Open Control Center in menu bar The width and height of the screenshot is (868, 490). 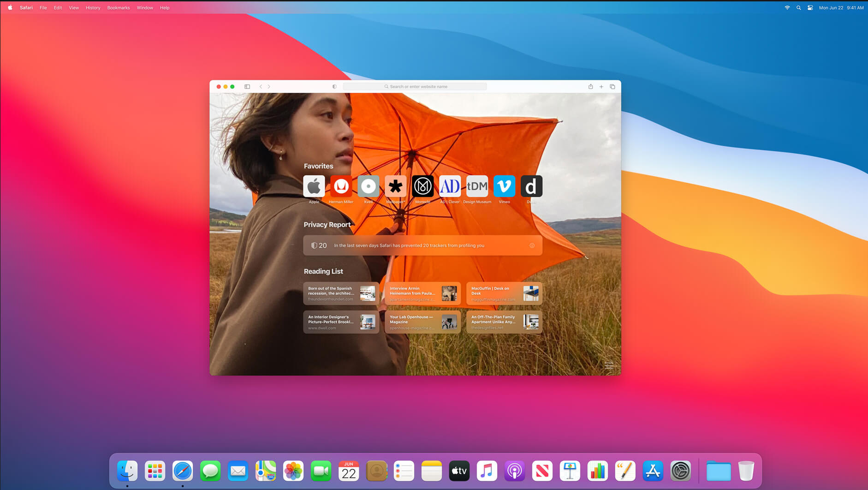coord(810,8)
